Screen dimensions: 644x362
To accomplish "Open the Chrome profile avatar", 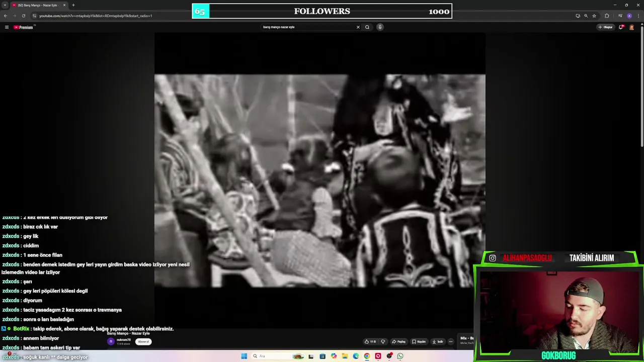I will click(629, 16).
